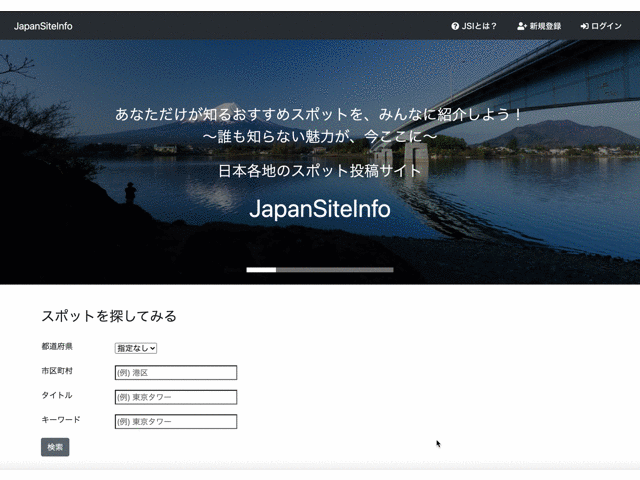Click the キーワード label

61,420
